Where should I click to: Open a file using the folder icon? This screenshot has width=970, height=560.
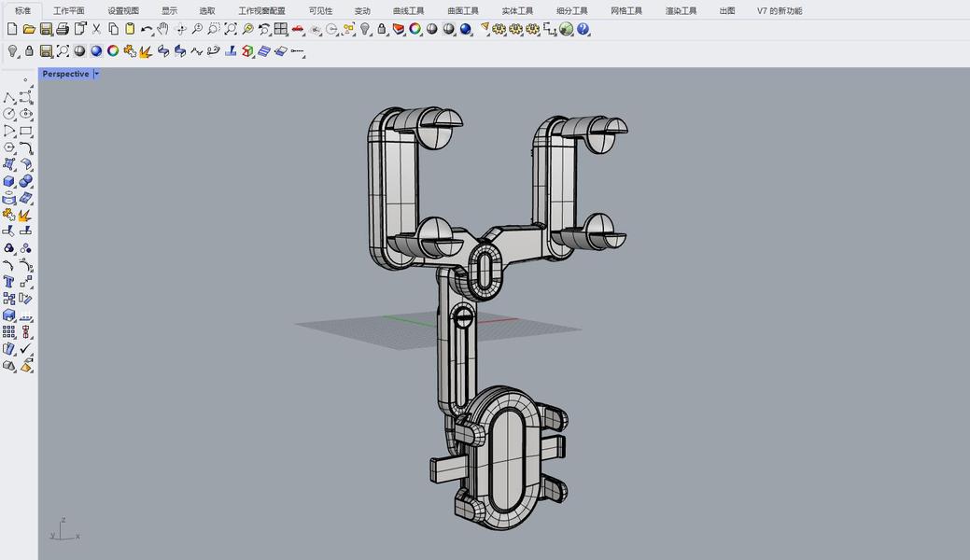tap(28, 29)
